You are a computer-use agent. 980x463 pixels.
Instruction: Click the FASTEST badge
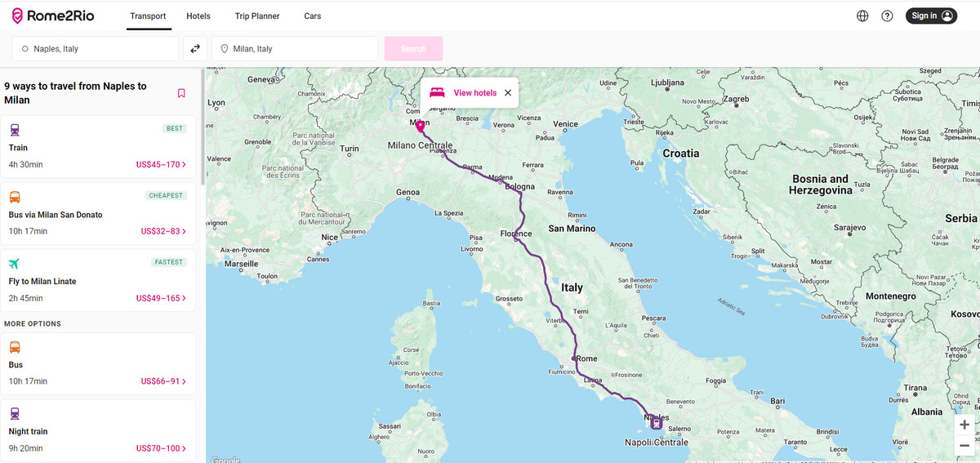[x=169, y=262]
